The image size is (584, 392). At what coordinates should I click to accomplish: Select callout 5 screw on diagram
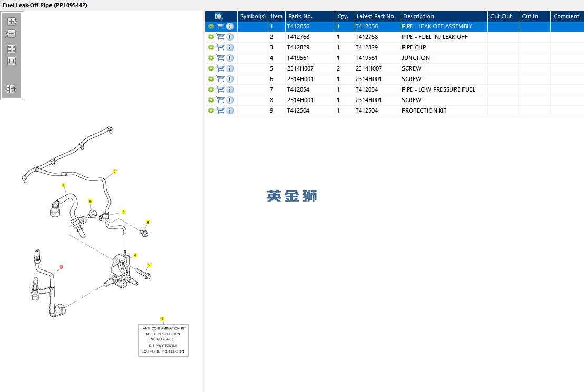(149, 265)
